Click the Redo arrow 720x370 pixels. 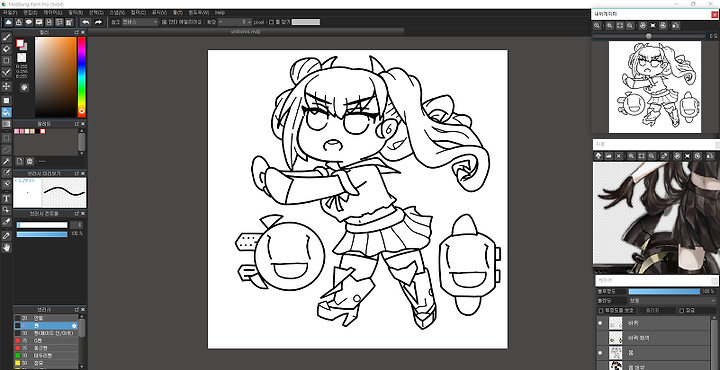pyautogui.click(x=98, y=22)
